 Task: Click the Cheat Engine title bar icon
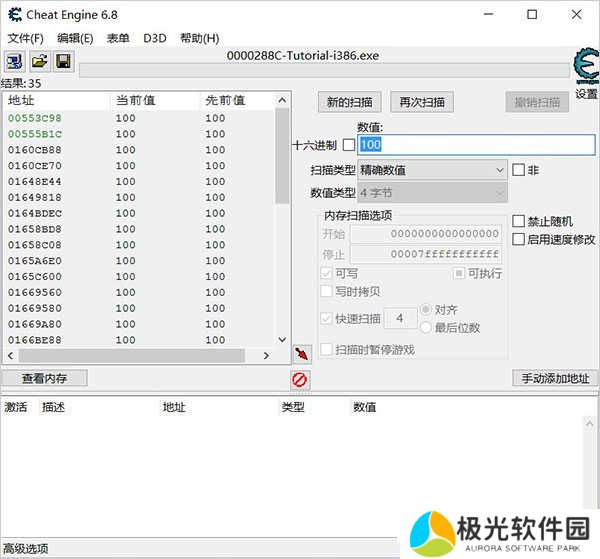point(15,15)
